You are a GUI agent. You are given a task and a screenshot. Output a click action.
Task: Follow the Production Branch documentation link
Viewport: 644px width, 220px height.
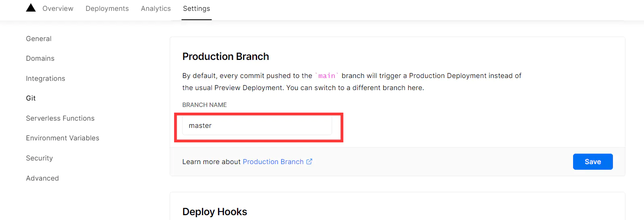(273, 162)
